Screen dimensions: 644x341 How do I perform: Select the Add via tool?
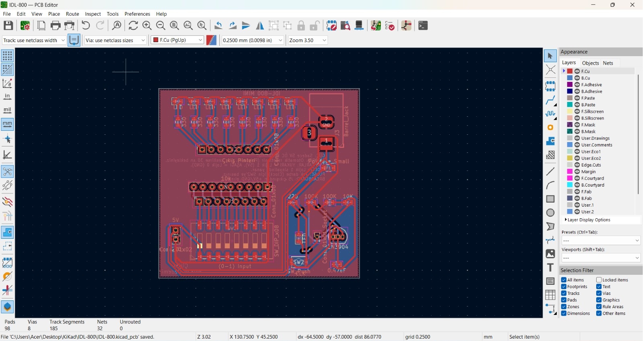[550, 128]
